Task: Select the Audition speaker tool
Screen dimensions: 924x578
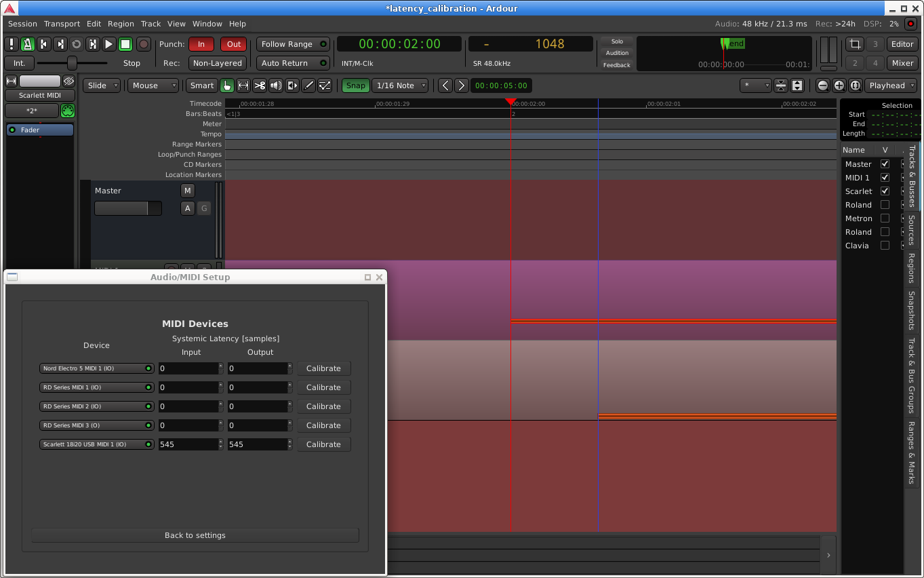Action: pyautogui.click(x=276, y=85)
